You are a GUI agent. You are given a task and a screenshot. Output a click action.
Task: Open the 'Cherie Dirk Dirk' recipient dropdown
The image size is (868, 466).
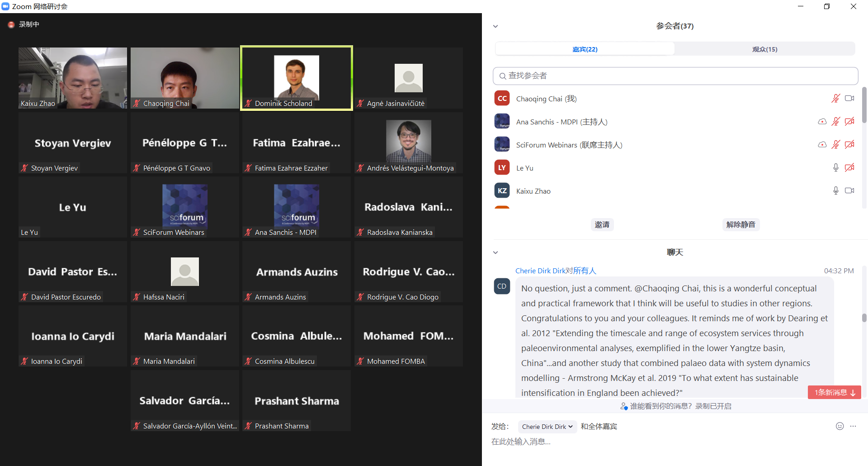(x=547, y=426)
